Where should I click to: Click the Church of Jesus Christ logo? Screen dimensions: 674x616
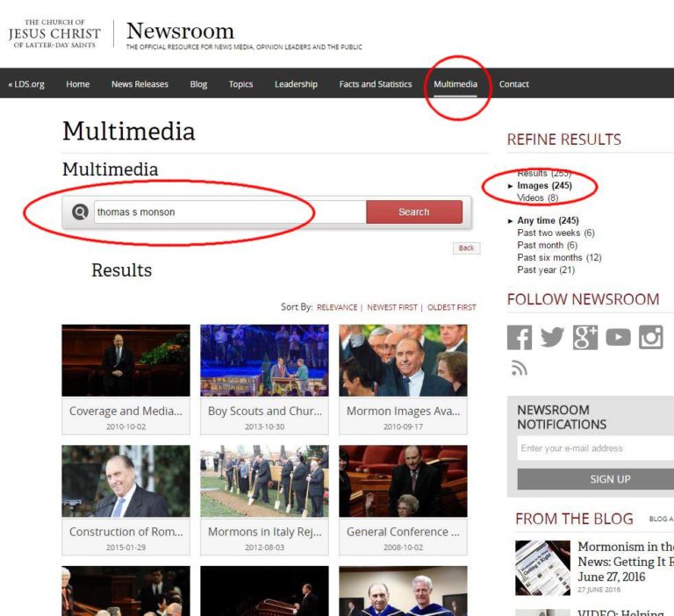coord(54,34)
